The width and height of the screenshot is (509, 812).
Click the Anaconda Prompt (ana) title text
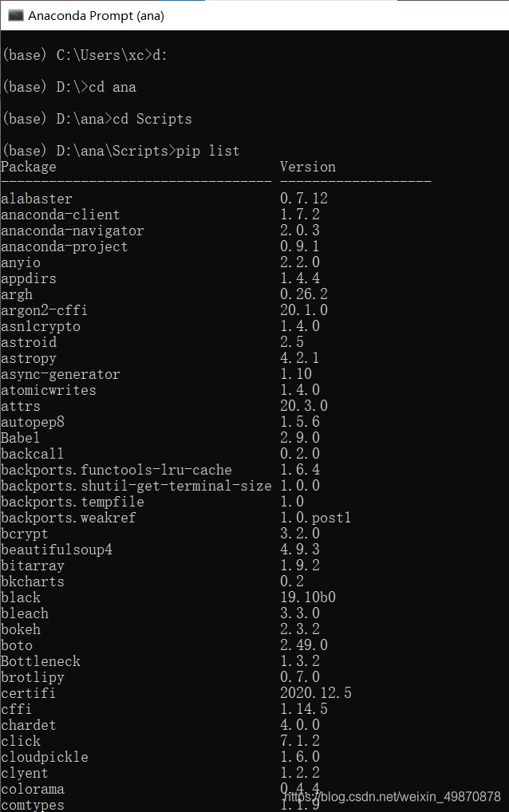point(96,16)
